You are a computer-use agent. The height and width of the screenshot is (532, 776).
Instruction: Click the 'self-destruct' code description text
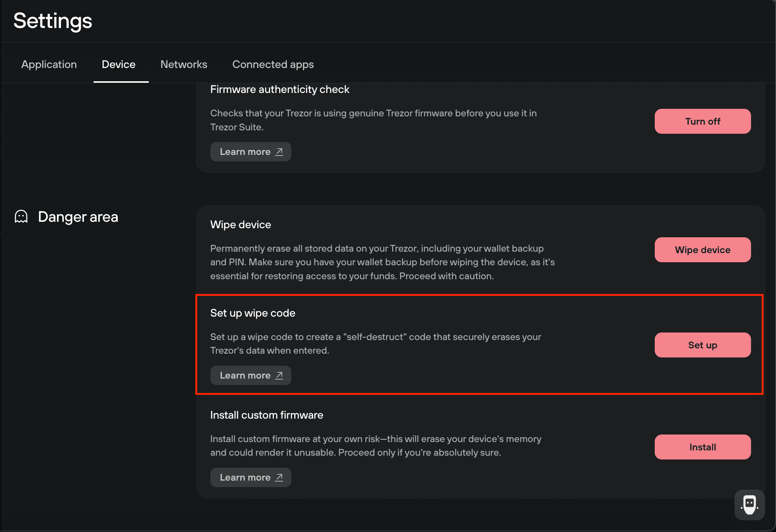(376, 343)
